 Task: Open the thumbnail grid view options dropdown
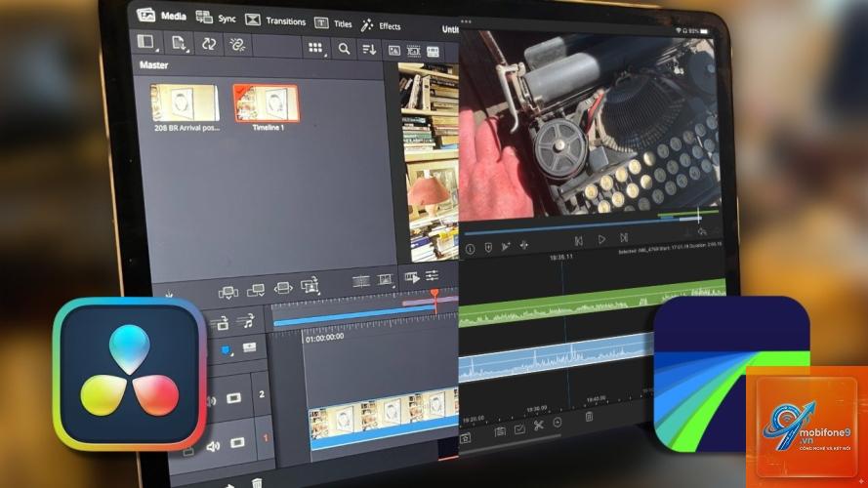tap(316, 48)
